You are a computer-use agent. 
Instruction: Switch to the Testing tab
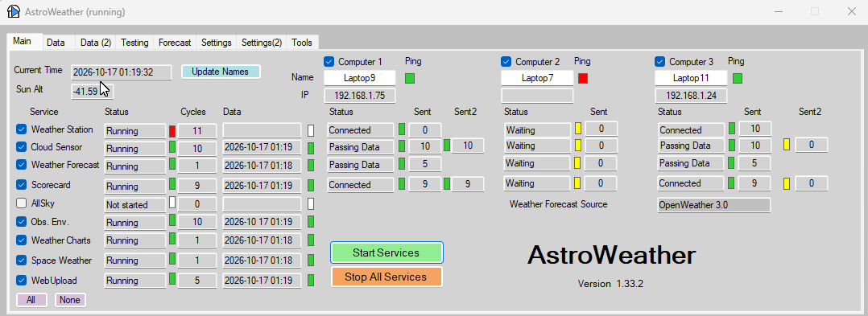[134, 43]
